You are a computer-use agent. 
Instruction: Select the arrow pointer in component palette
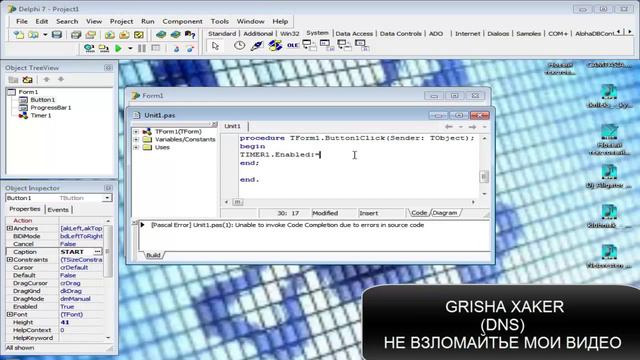(x=215, y=46)
